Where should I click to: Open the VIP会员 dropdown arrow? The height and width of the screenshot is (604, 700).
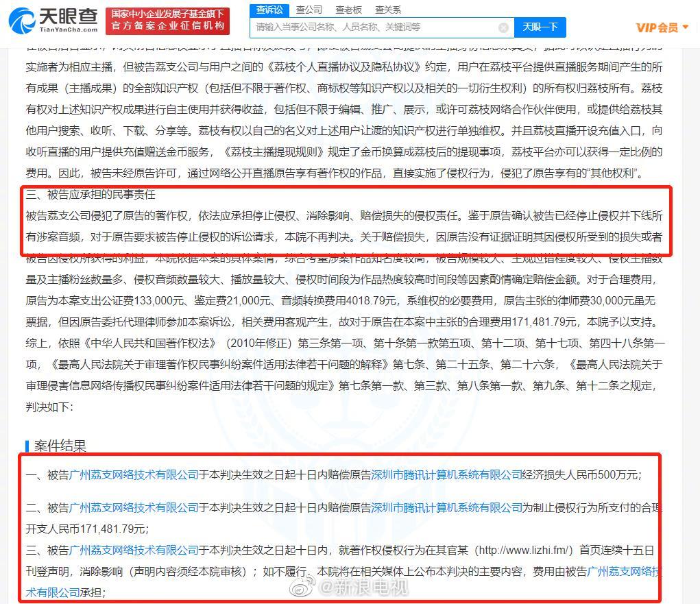(686, 27)
